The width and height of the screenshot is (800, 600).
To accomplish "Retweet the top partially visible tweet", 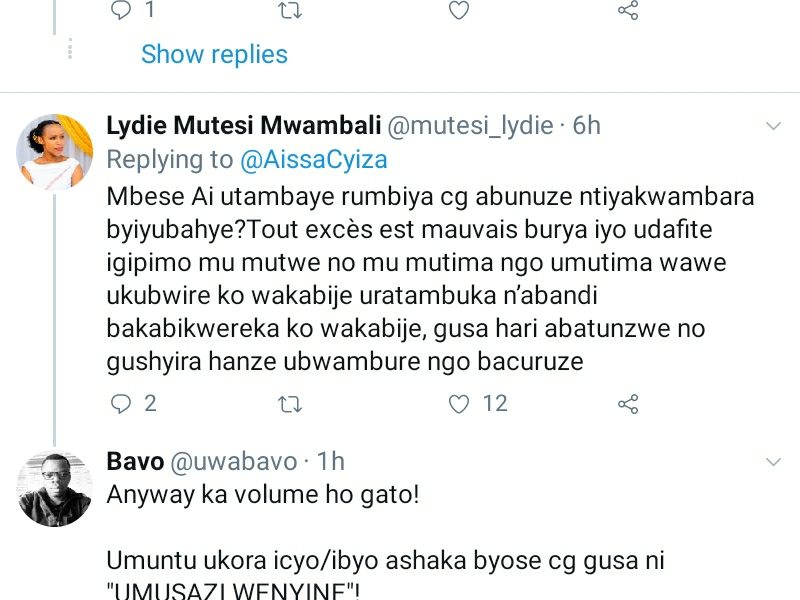I will click(x=290, y=10).
